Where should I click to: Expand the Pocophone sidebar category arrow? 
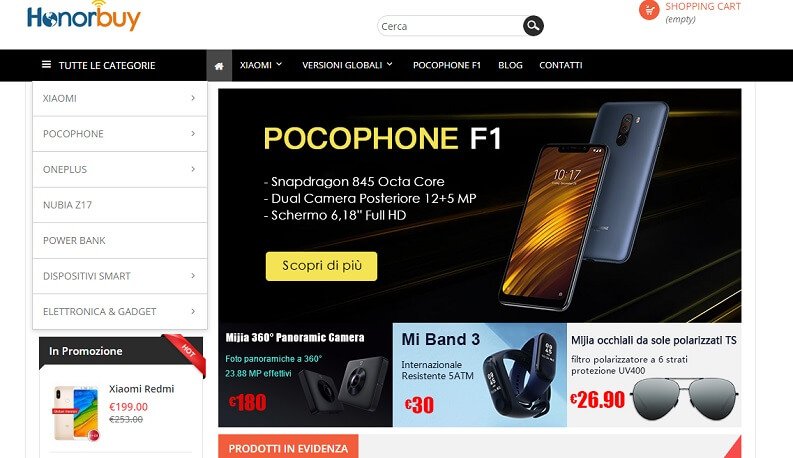coord(193,133)
